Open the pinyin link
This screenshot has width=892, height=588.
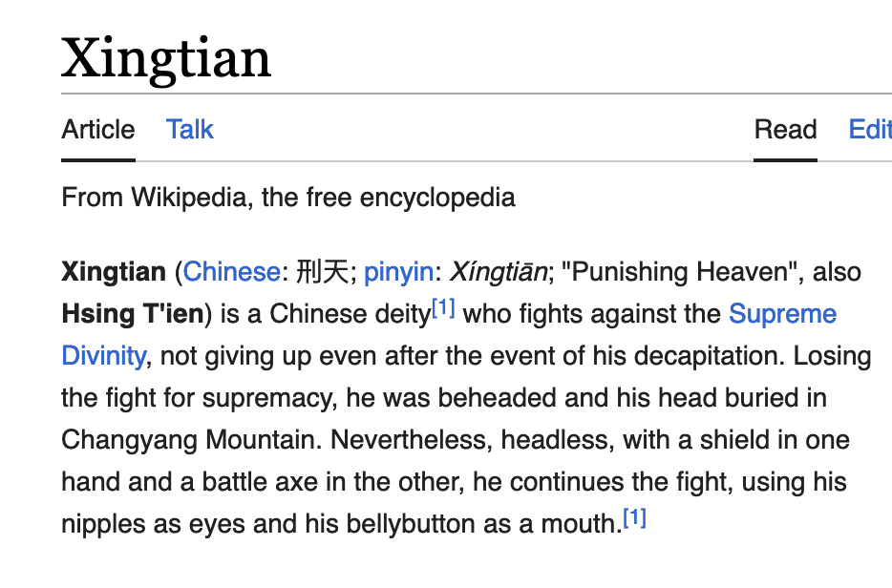click(x=398, y=272)
